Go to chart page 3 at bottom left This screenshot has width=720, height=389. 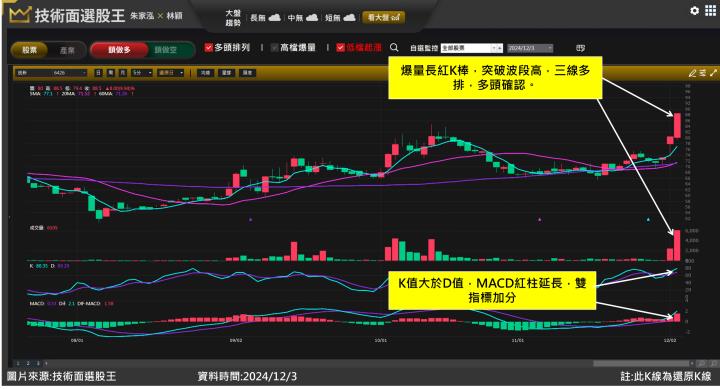[38, 363]
